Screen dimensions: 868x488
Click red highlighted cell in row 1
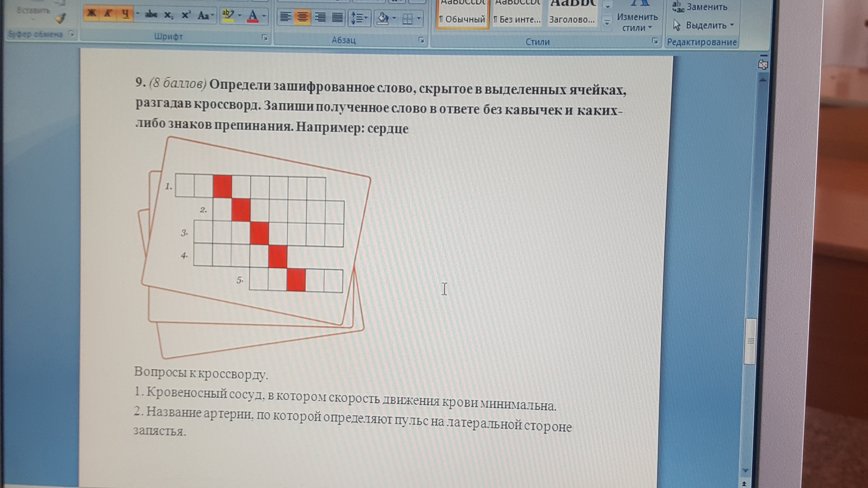(222, 186)
